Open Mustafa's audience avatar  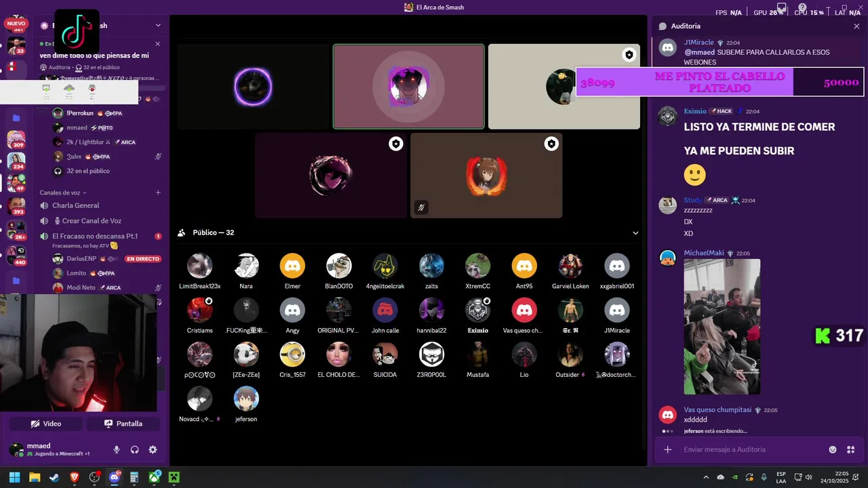click(x=477, y=354)
